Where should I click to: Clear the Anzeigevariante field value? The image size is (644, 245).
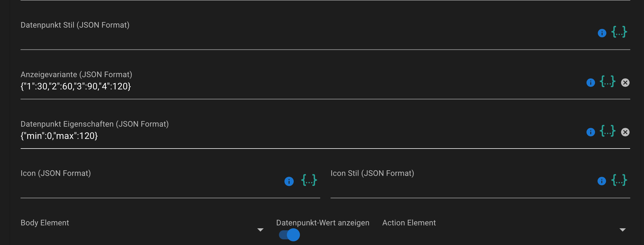click(x=625, y=83)
